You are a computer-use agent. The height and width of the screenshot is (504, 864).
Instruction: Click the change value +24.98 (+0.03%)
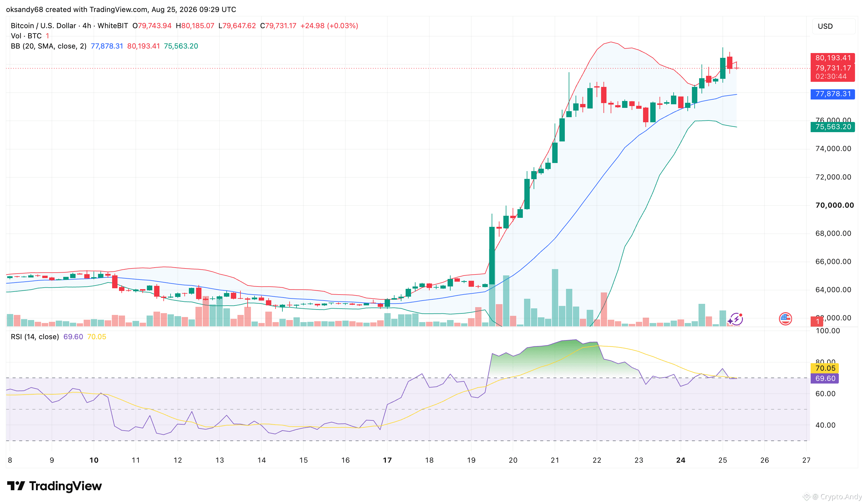(x=329, y=26)
